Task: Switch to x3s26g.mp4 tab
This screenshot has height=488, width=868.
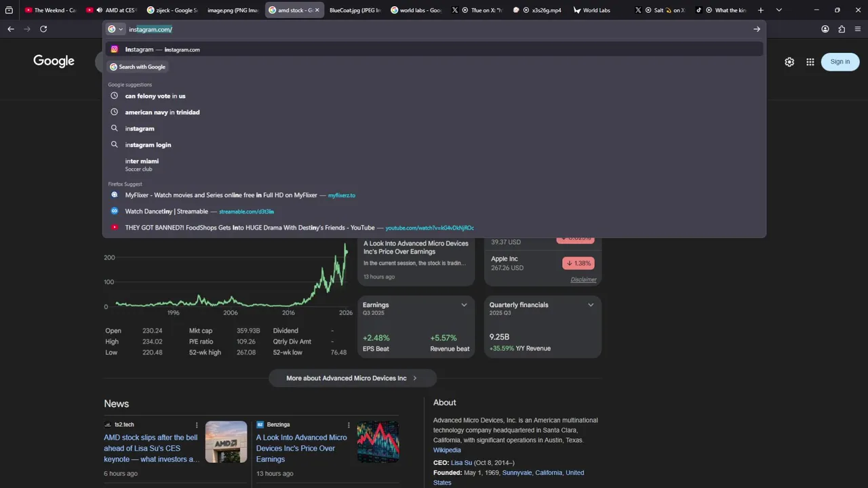Action: (538, 10)
